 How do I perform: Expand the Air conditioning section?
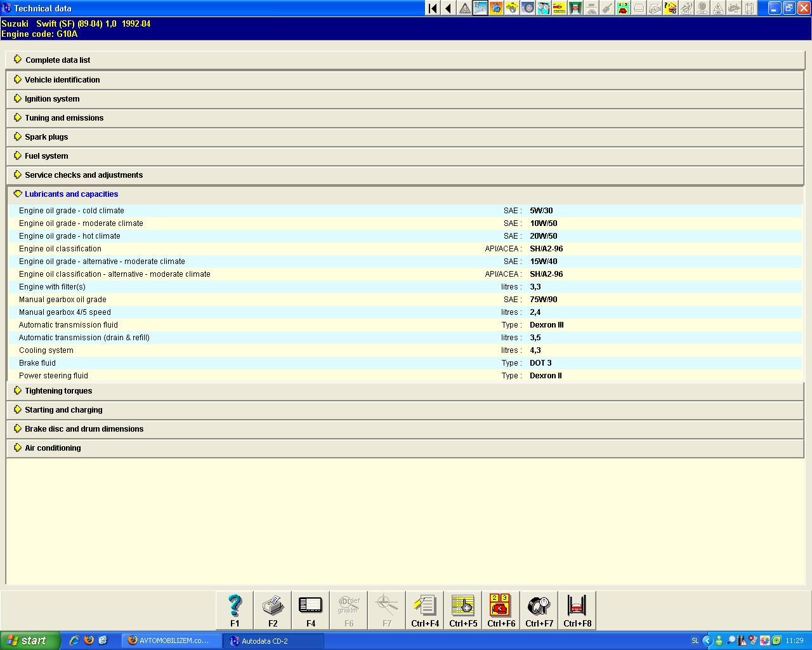(405, 448)
